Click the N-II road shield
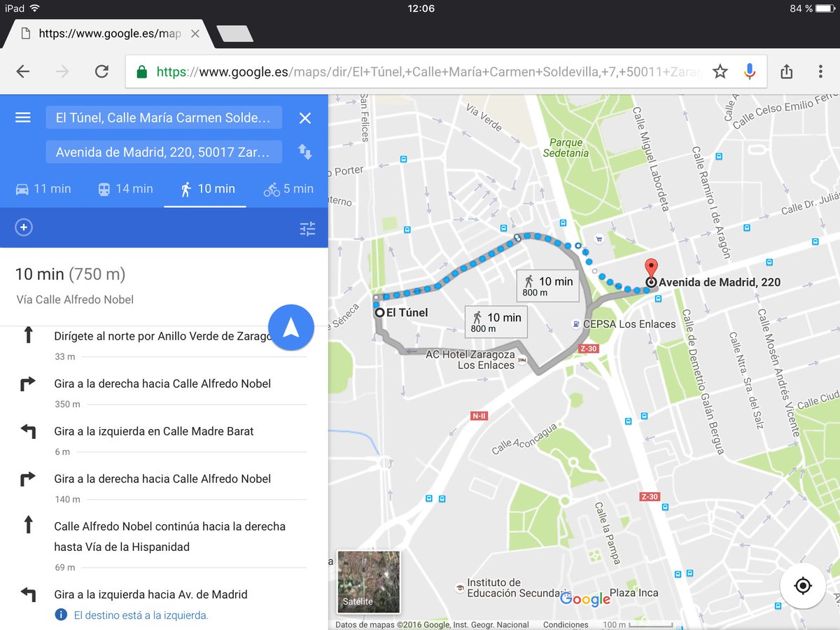 [479, 416]
